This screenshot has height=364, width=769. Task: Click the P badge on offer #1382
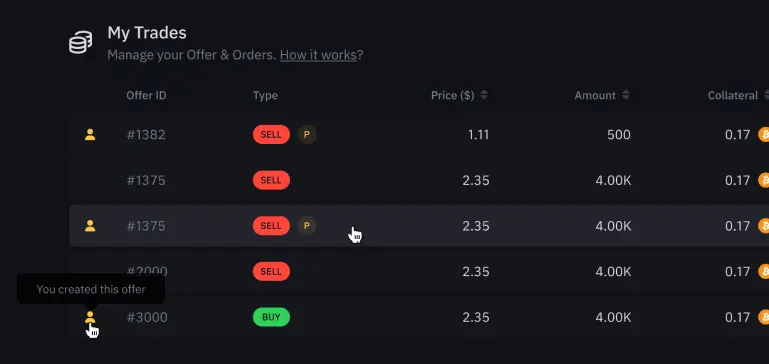pyautogui.click(x=307, y=134)
